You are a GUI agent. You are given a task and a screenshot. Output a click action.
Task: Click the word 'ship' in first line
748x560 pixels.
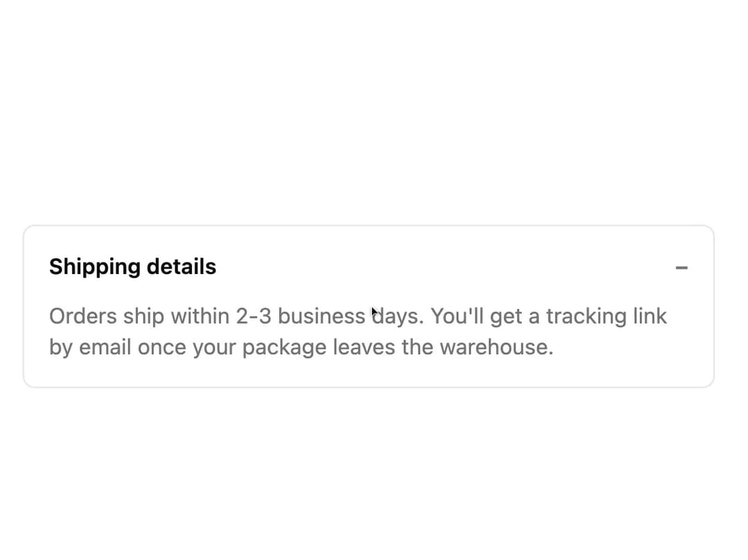[x=143, y=317]
